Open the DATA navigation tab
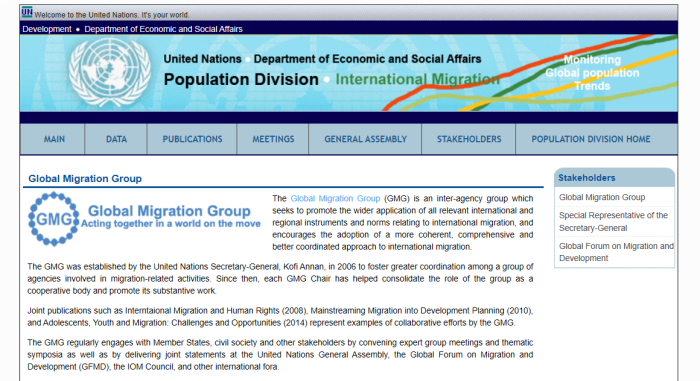 click(116, 139)
